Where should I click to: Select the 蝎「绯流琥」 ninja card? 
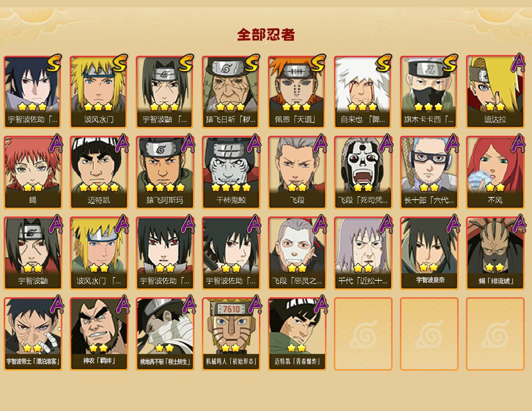[x=495, y=253]
